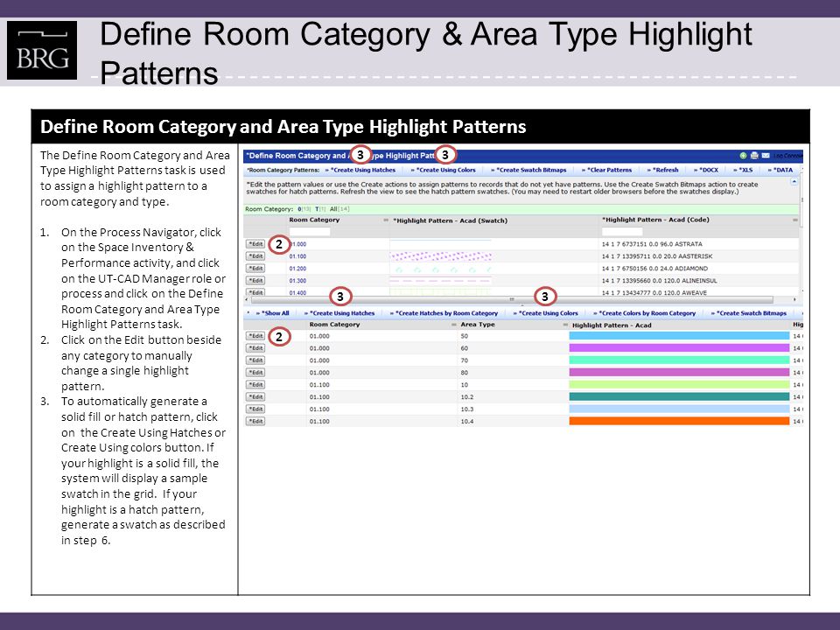Open room category link 01.200

coord(297,269)
